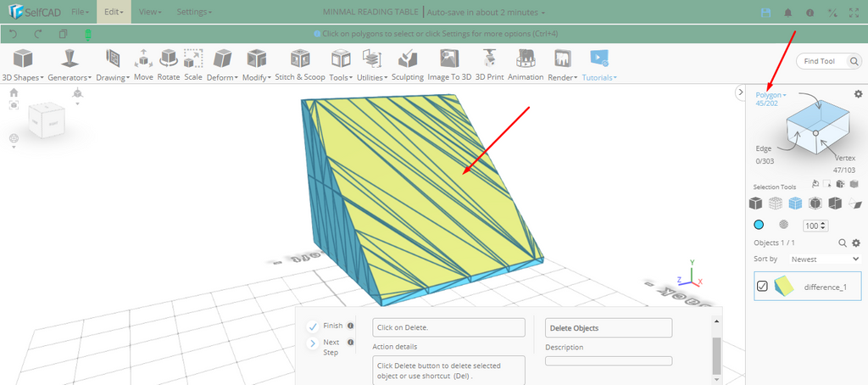The height and width of the screenshot is (385, 868).
Task: Enter fullscreen mode with the expand icon
Action: tap(854, 12)
